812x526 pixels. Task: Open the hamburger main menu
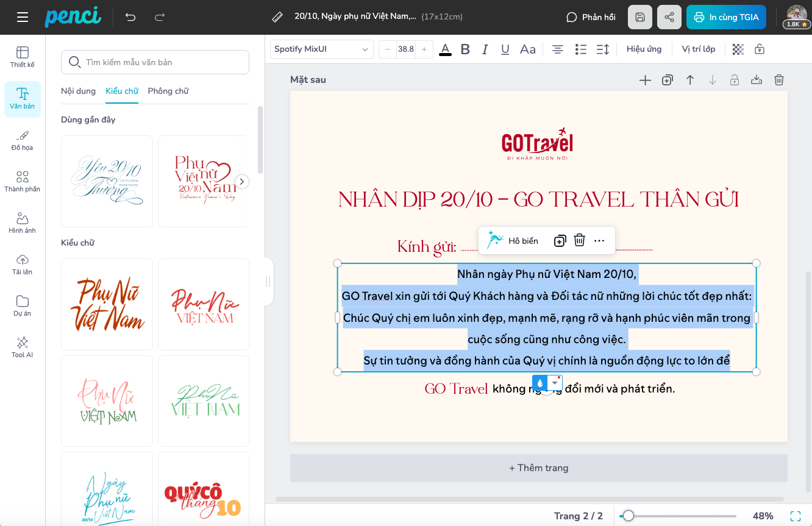(23, 17)
